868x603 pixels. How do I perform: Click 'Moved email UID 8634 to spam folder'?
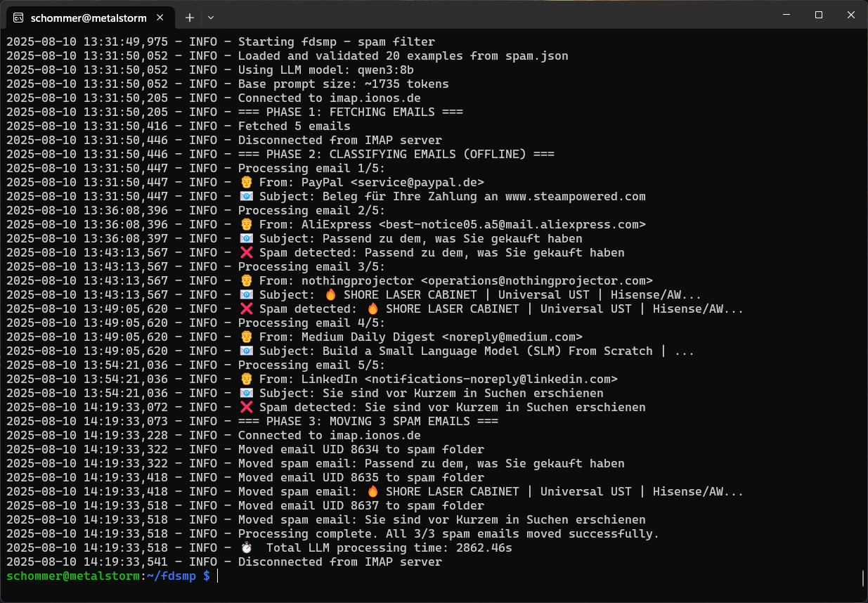click(361, 449)
